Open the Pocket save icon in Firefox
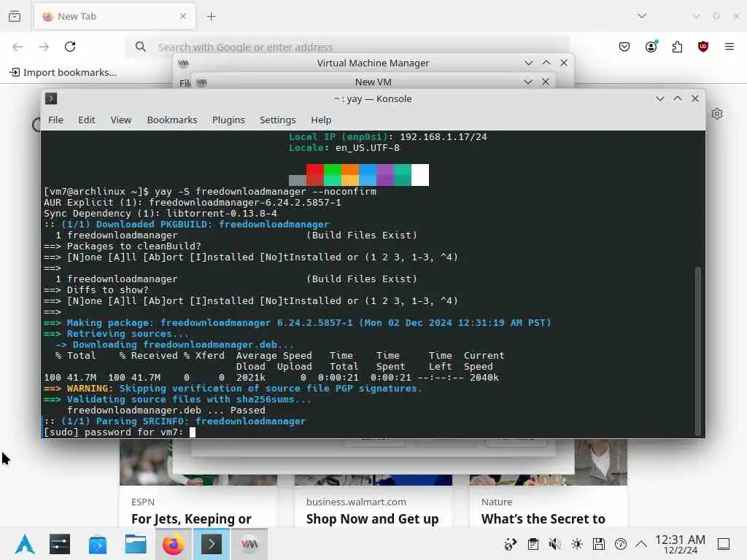 point(624,47)
